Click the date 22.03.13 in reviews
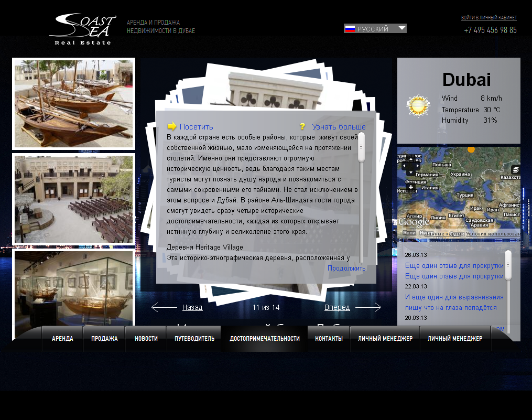This screenshot has height=420, width=532. (x=416, y=287)
